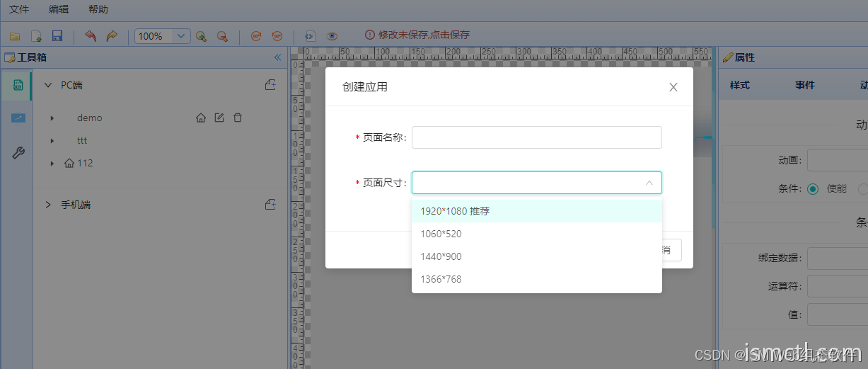Choose 1366*768 option
The image size is (868, 369).
tap(537, 279)
